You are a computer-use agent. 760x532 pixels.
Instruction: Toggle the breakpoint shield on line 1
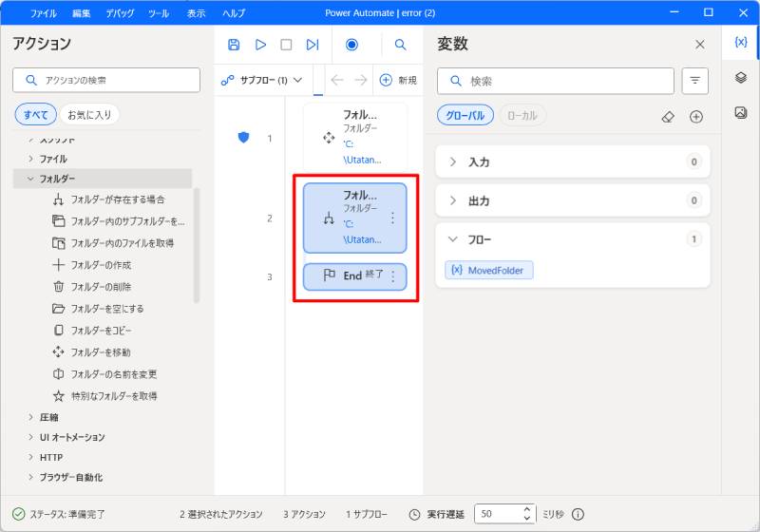pyautogui.click(x=244, y=138)
